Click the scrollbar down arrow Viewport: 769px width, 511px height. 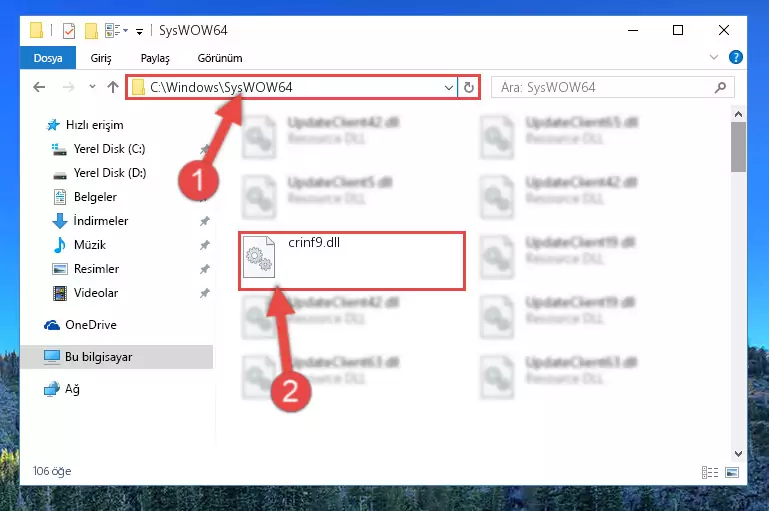pos(738,454)
